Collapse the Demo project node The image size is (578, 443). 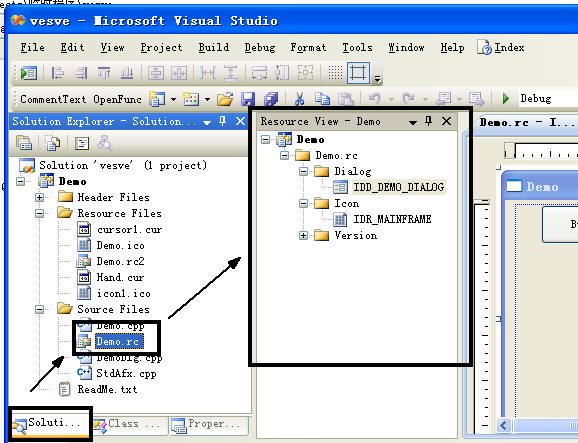(x=21, y=181)
